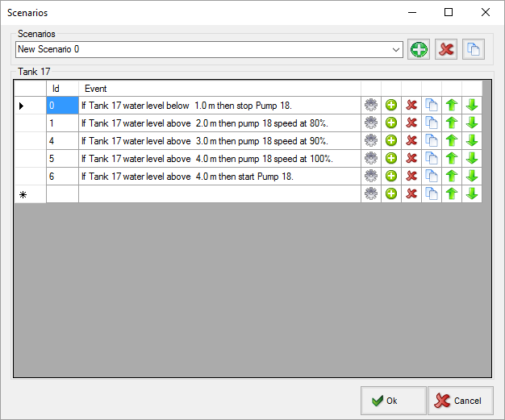Delete the current scenario with red X

coord(445,49)
